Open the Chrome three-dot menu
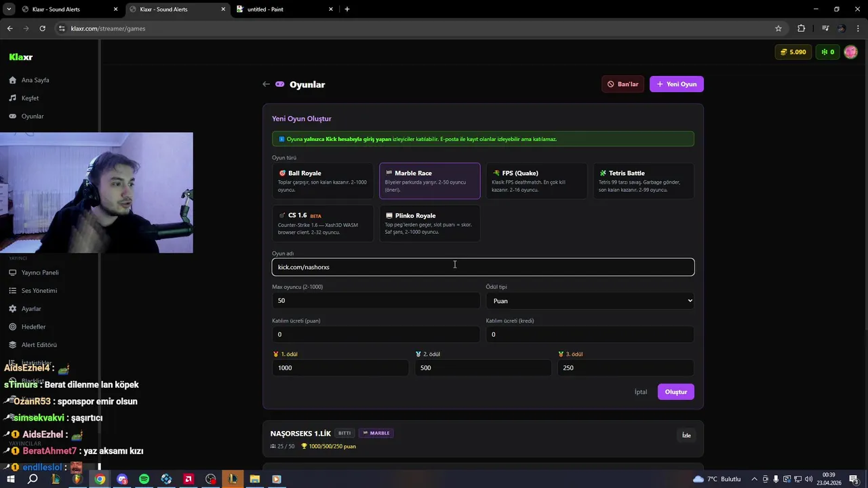Viewport: 868px width, 488px height. 859,28
